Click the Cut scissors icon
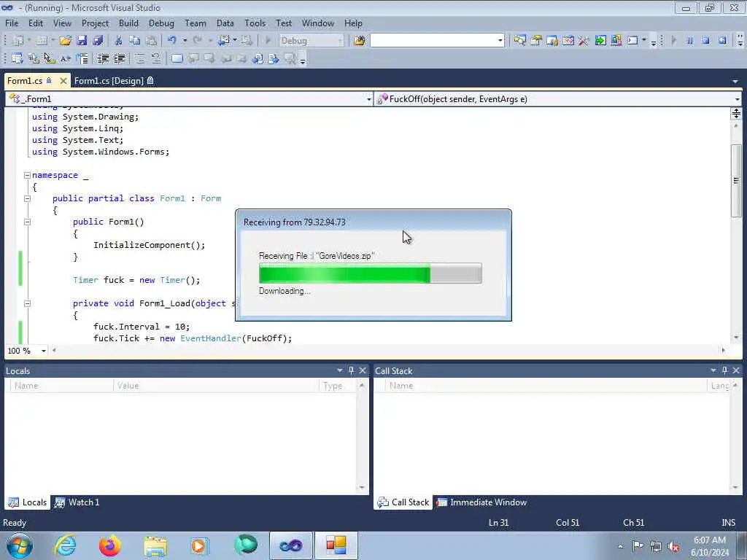 (119, 41)
